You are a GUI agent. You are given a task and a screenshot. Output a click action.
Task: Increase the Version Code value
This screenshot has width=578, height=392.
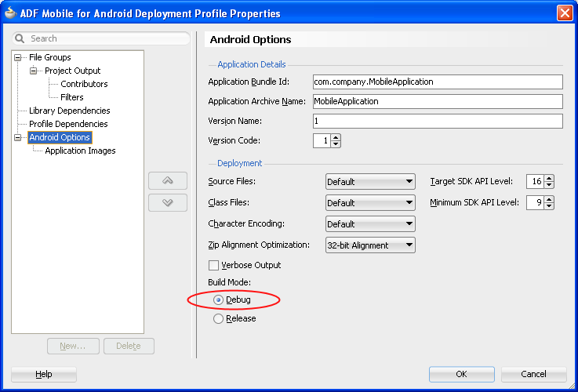[x=336, y=137]
